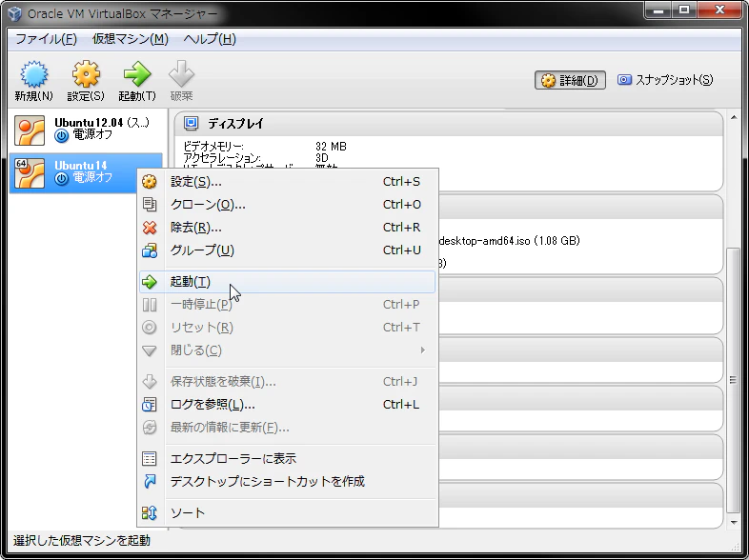The width and height of the screenshot is (749, 560).
Task: Click the group icon beside グループ(U)
Action: coord(150,250)
